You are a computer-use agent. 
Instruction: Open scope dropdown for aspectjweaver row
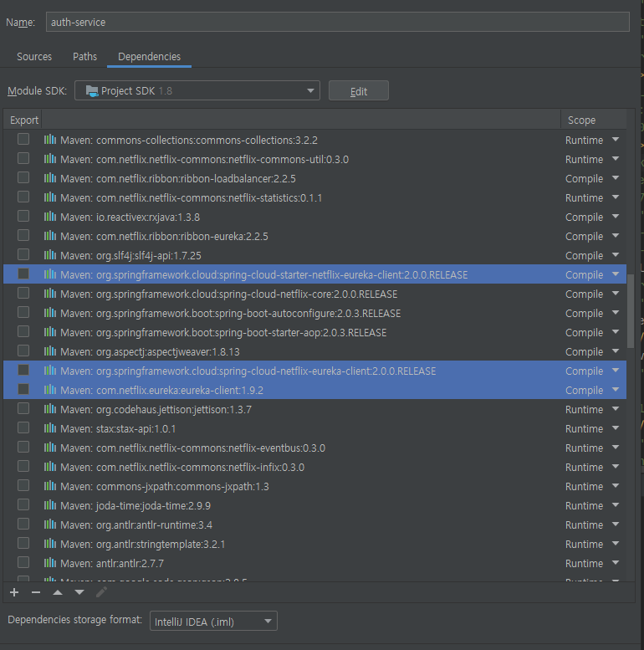tap(616, 351)
